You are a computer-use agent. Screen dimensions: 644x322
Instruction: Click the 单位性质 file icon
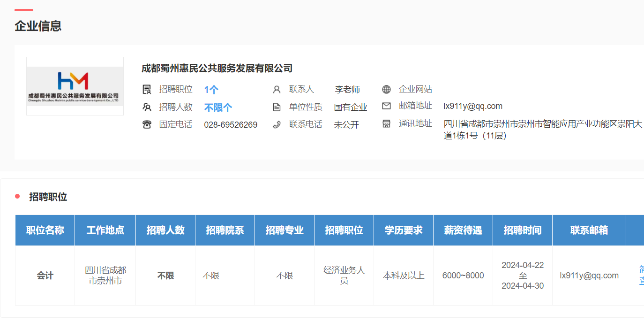pos(277,107)
